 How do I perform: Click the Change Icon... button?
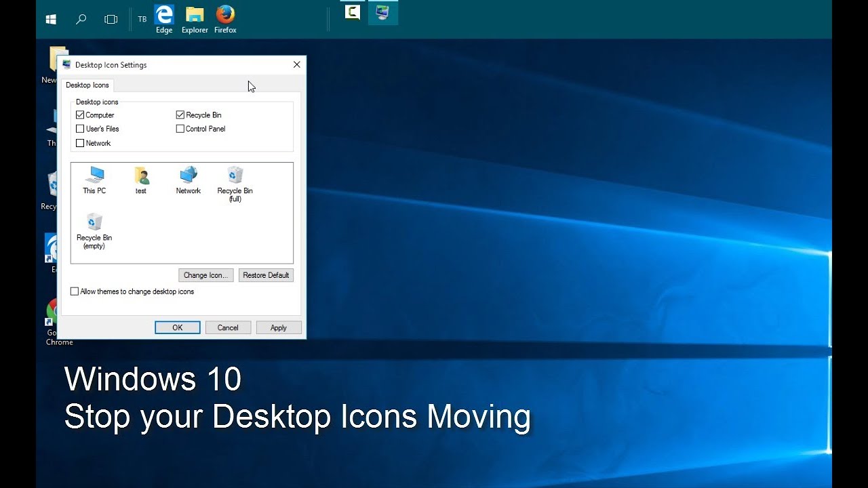(x=206, y=275)
